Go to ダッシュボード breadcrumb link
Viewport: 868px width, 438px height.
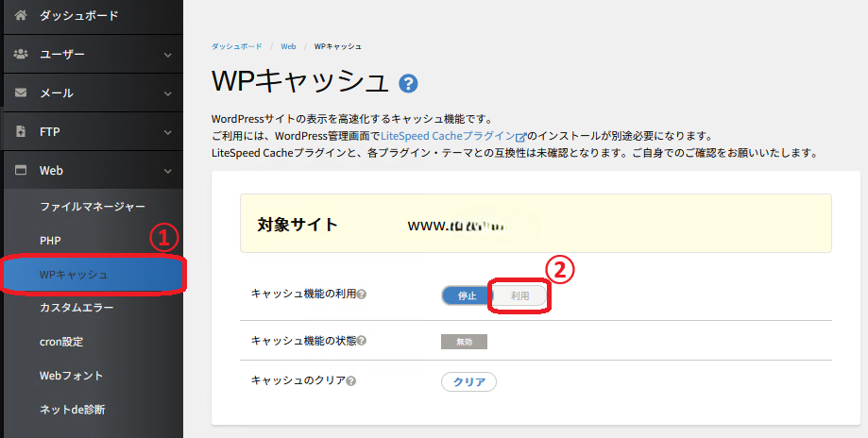[236, 46]
